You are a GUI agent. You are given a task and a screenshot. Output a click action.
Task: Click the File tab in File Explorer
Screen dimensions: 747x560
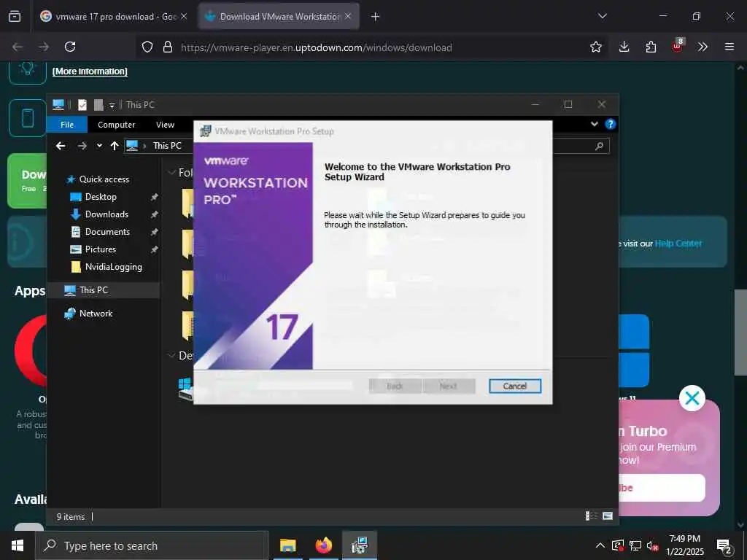tap(67, 125)
